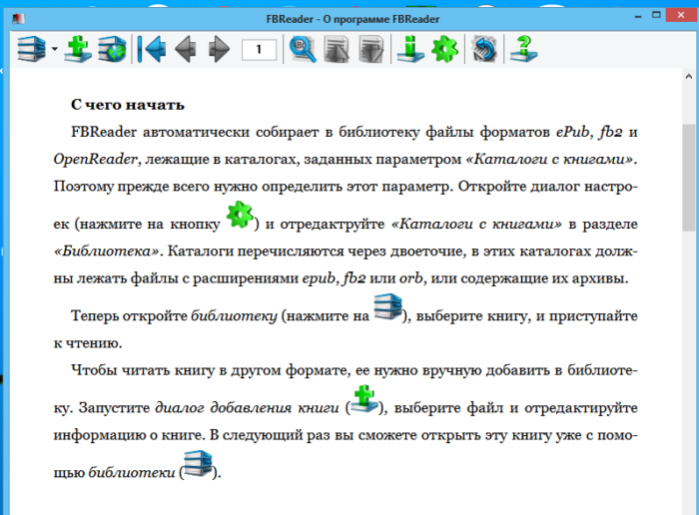Viewport: 699px width, 515px height.
Task: Open the add book dialog toolbar icon
Action: coord(78,49)
